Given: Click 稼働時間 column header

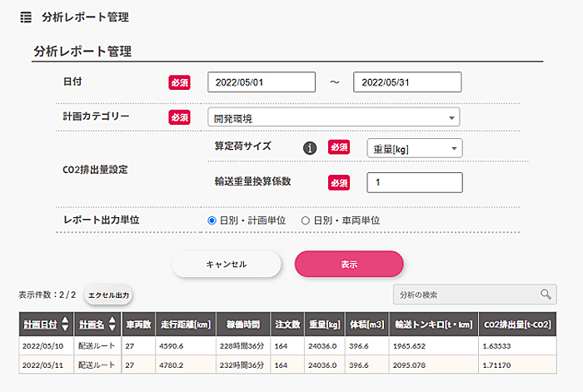Looking at the screenshot, I should [243, 325].
